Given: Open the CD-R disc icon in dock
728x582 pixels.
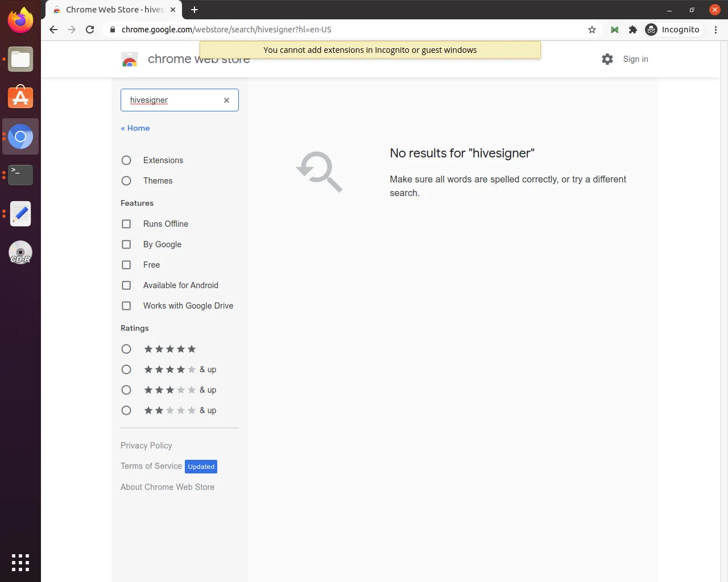Looking at the screenshot, I should point(20,252).
